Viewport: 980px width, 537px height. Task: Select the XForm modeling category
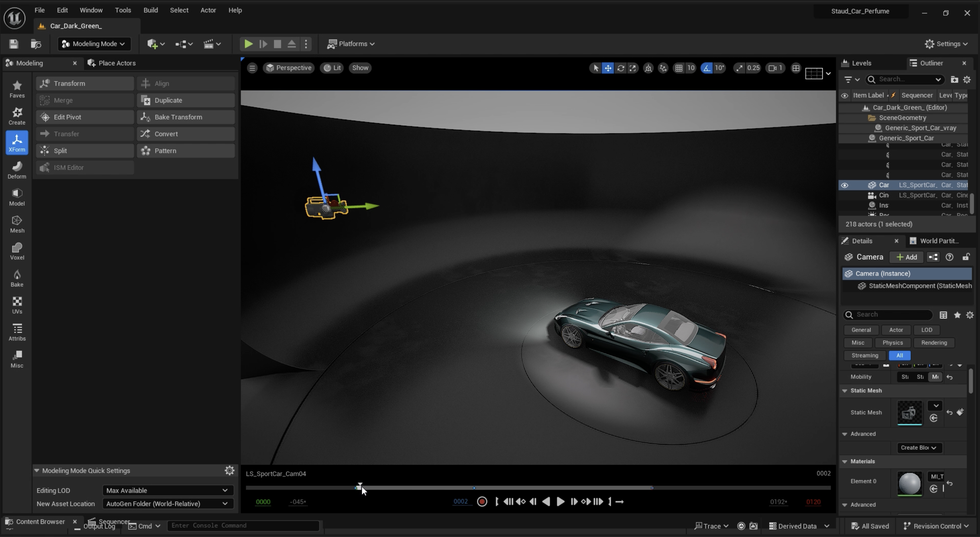coord(17,143)
